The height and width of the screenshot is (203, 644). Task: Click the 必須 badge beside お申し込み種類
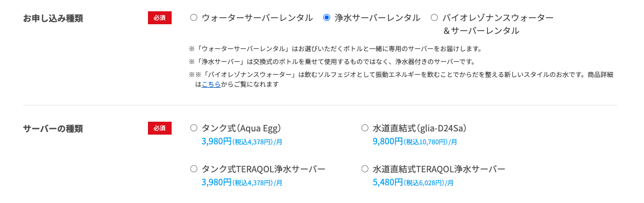[x=160, y=18]
